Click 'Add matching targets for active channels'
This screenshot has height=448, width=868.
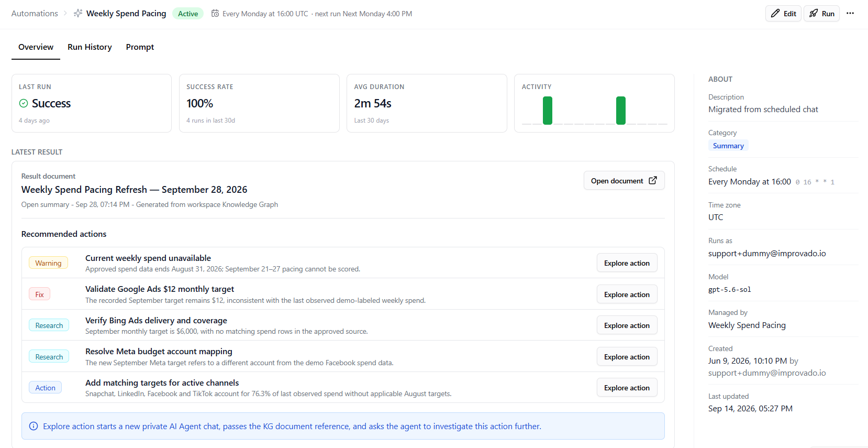pyautogui.click(x=162, y=383)
